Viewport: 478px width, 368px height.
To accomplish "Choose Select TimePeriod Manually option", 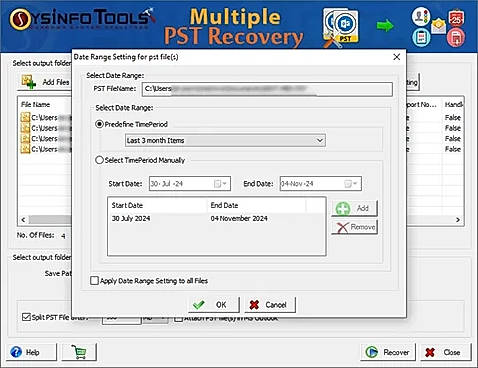I will [x=99, y=160].
